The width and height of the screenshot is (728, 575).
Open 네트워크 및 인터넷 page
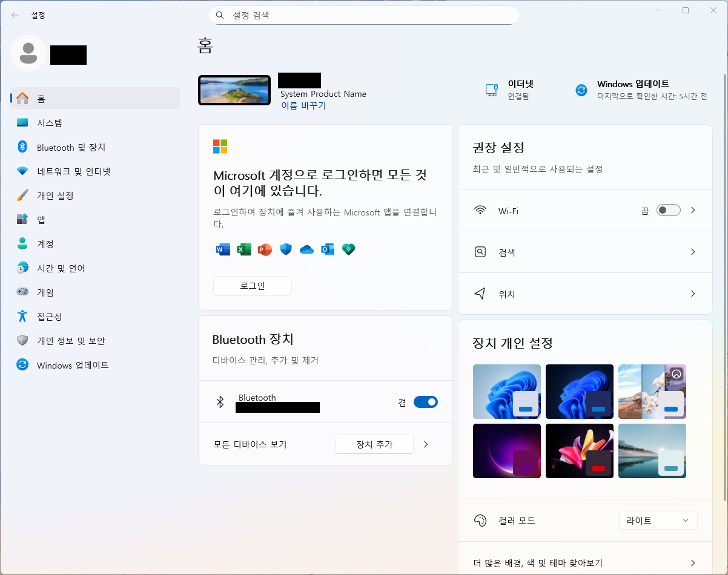pos(95,171)
